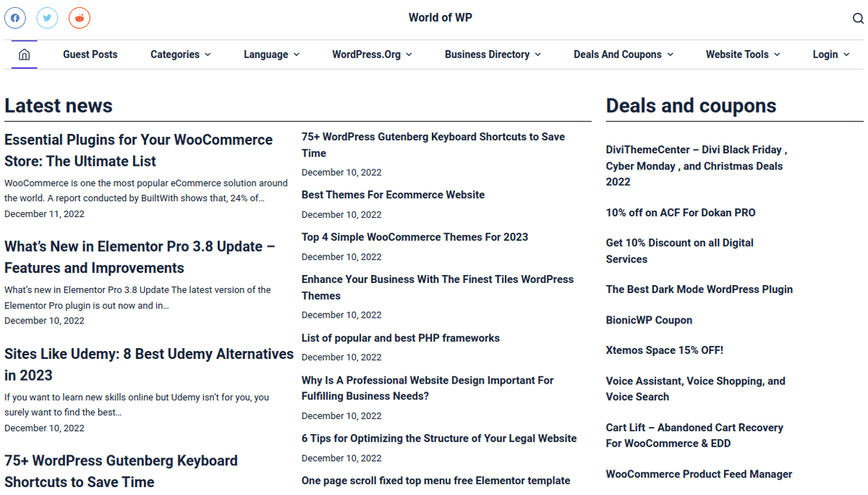The width and height of the screenshot is (868, 495).
Task: Open One page scroll Elementor template link
Action: click(x=435, y=481)
